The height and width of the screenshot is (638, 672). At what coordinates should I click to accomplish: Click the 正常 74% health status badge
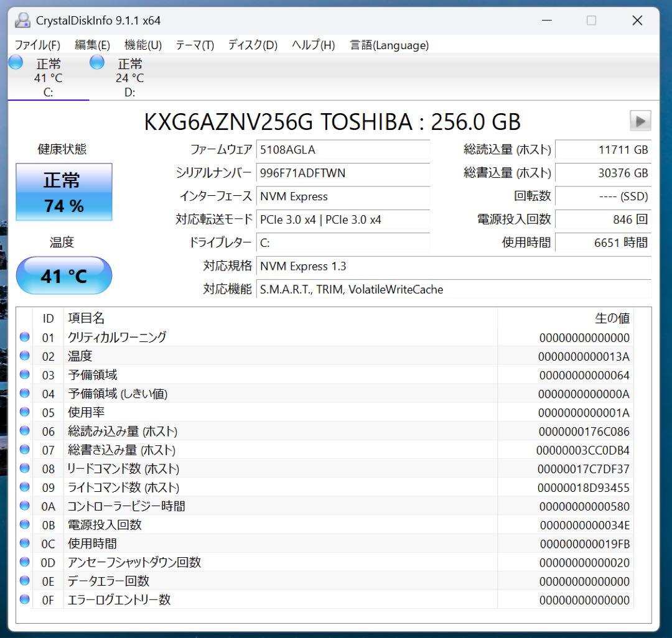(x=64, y=192)
